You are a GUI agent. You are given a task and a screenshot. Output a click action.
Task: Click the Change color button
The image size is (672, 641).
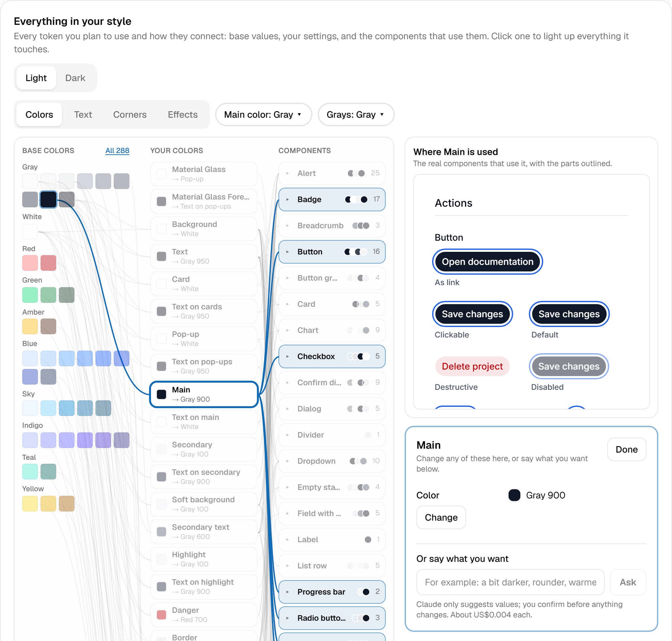point(441,517)
